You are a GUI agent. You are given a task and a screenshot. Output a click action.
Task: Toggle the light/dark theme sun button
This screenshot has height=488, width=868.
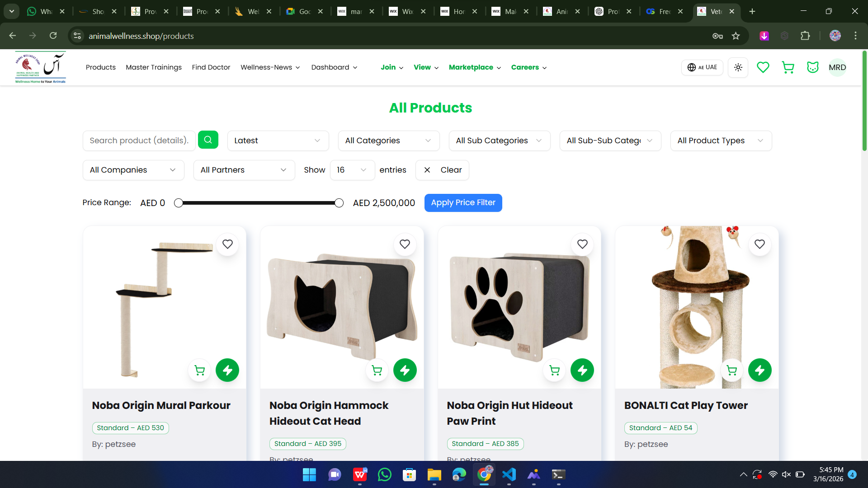coord(738,67)
